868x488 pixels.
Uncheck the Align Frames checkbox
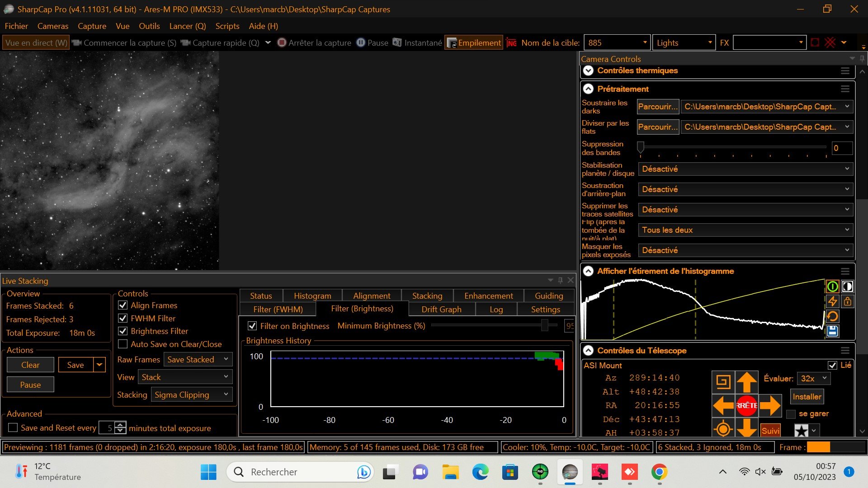pyautogui.click(x=123, y=305)
